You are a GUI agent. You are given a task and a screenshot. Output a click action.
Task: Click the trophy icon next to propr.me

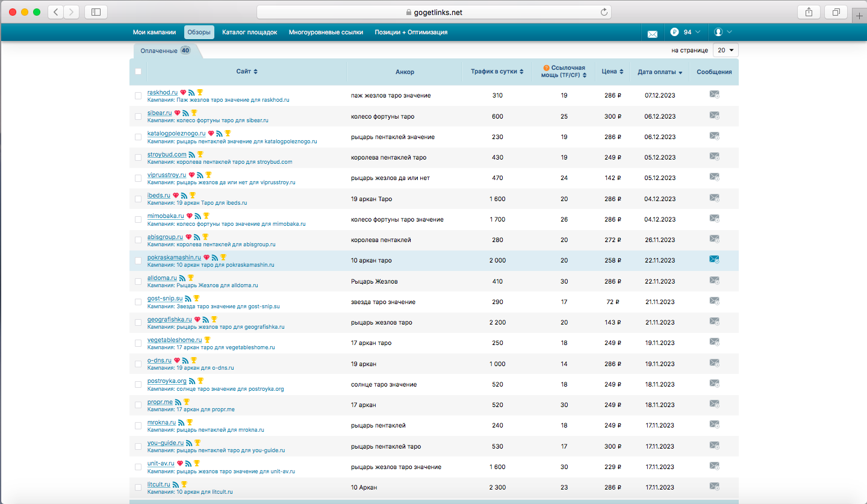click(x=187, y=402)
